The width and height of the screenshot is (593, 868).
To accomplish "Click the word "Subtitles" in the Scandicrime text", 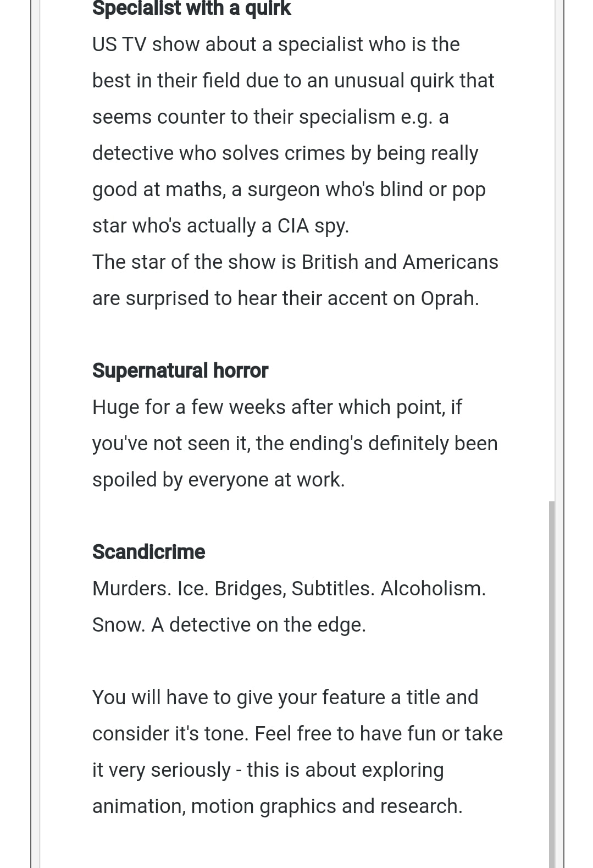I will pyautogui.click(x=332, y=589).
